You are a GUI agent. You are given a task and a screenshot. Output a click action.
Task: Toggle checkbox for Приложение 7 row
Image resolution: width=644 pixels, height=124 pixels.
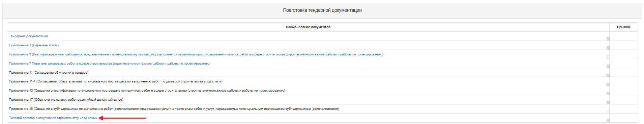click(x=608, y=66)
